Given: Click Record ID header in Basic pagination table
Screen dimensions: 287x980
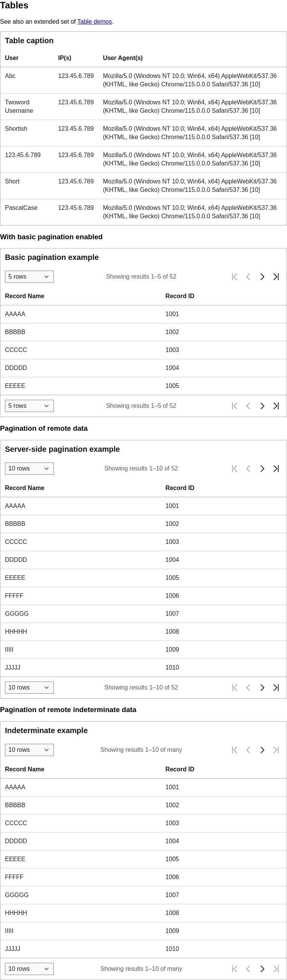Looking at the screenshot, I should pyautogui.click(x=180, y=296).
